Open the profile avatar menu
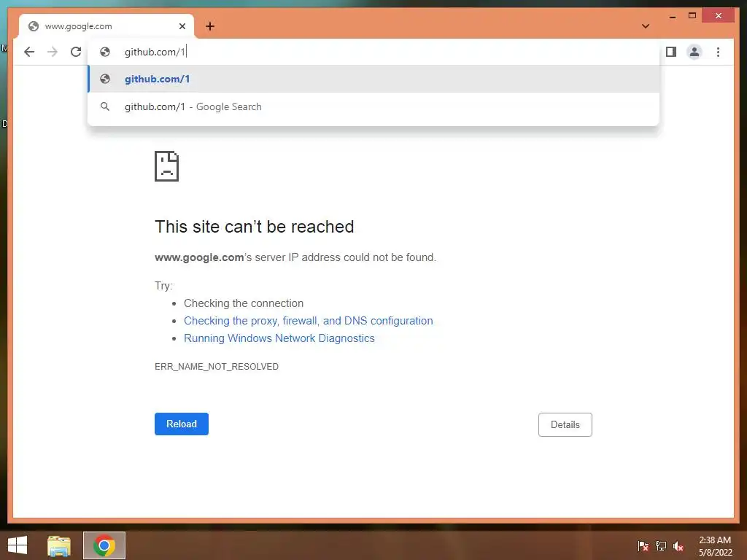This screenshot has height=560, width=747. tap(694, 52)
